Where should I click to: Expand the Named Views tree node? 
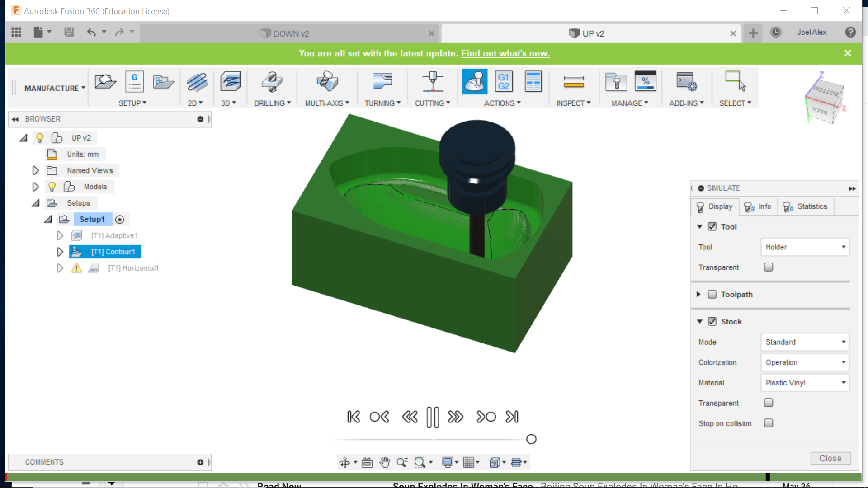coord(35,170)
